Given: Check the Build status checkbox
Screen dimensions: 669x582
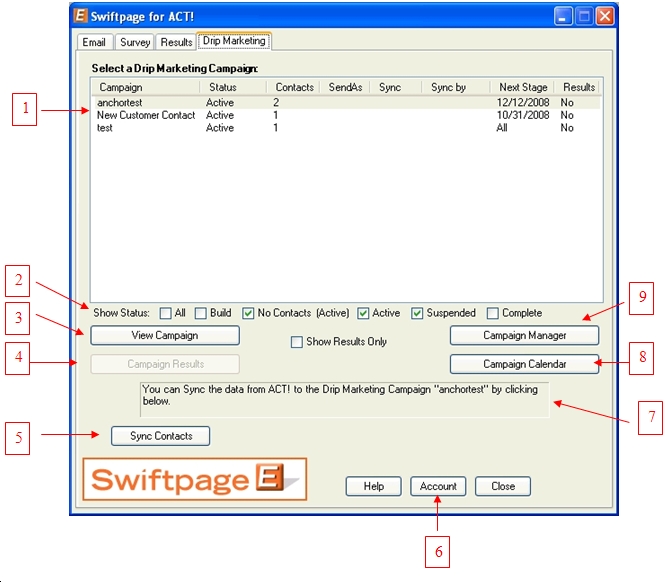Looking at the screenshot, I should [200, 313].
